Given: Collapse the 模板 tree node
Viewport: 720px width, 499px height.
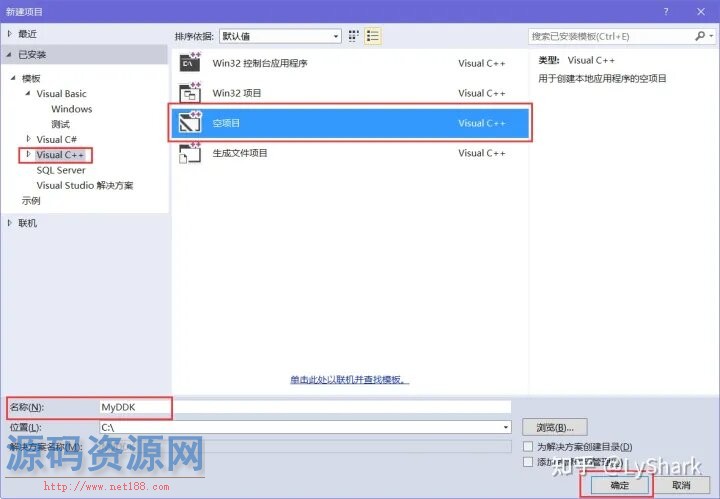Looking at the screenshot, I should 13,78.
